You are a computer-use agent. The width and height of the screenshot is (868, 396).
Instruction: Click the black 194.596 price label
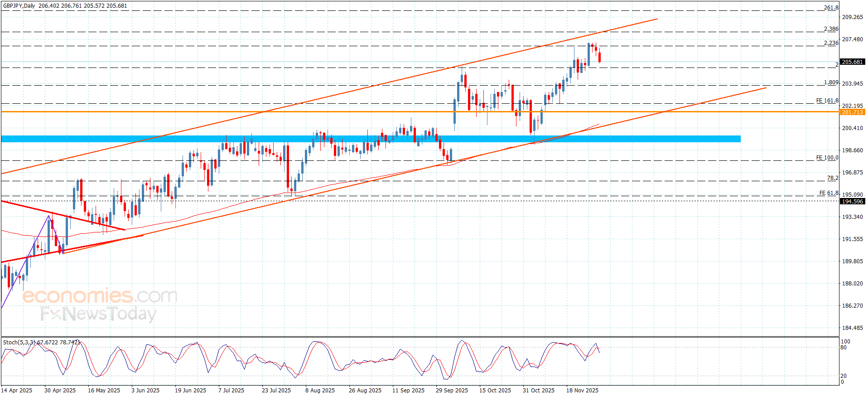pyautogui.click(x=852, y=202)
